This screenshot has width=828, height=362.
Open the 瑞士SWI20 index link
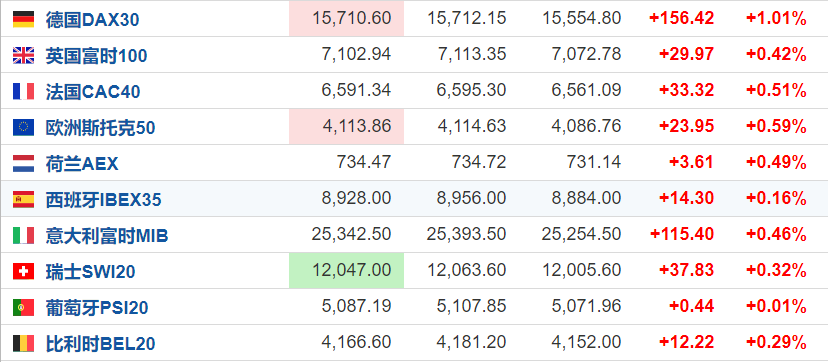pos(90,271)
